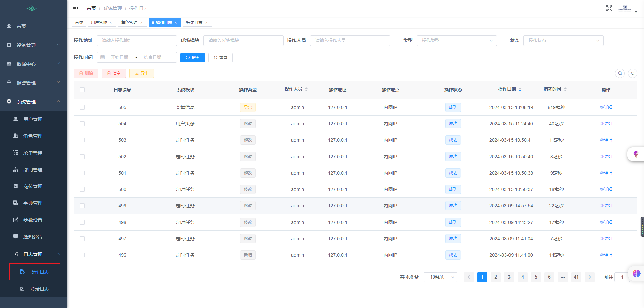Viewport: 644px width, 308px height.
Task: Click the 前往 page number input
Action: point(622,277)
